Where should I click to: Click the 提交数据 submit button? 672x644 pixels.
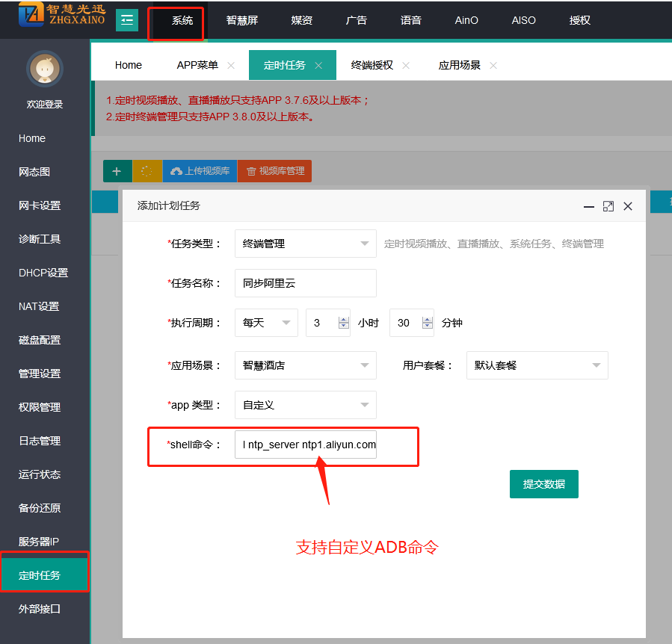pos(543,484)
